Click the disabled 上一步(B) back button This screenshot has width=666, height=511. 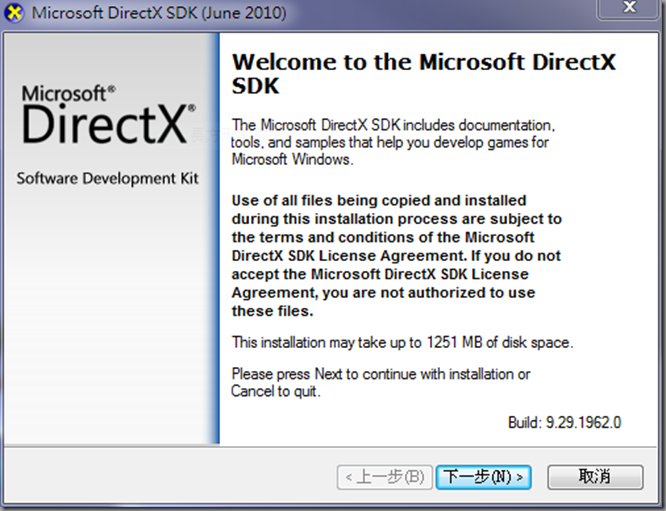pyautogui.click(x=385, y=477)
